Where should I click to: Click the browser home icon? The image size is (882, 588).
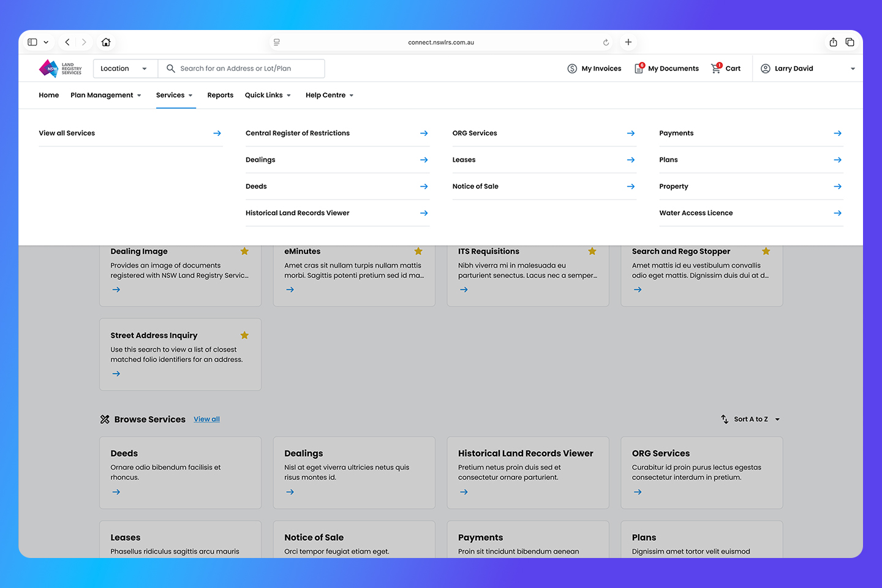(106, 42)
